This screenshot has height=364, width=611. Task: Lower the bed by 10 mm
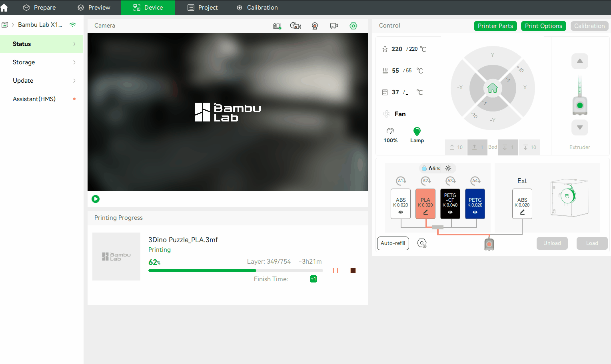tap(529, 147)
